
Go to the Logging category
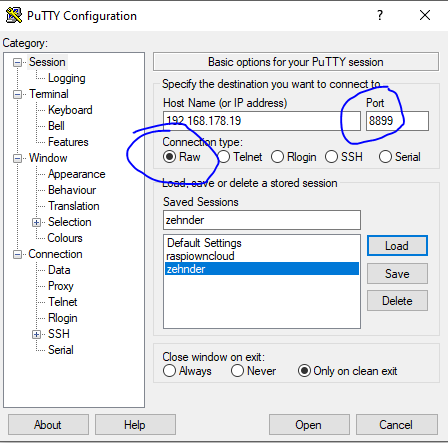tap(67, 78)
